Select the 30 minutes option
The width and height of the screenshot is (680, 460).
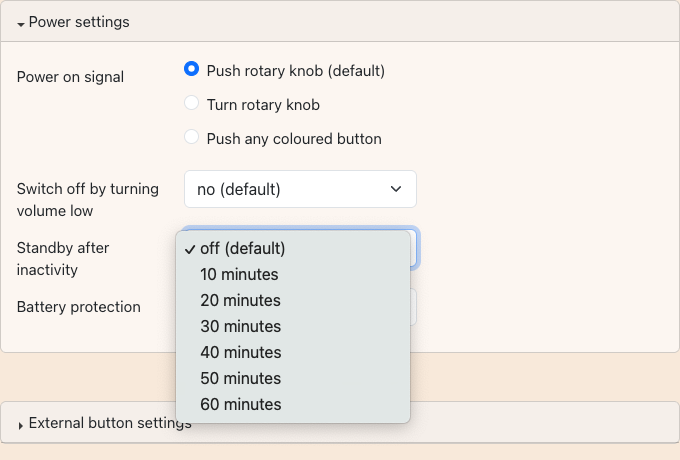(x=240, y=326)
